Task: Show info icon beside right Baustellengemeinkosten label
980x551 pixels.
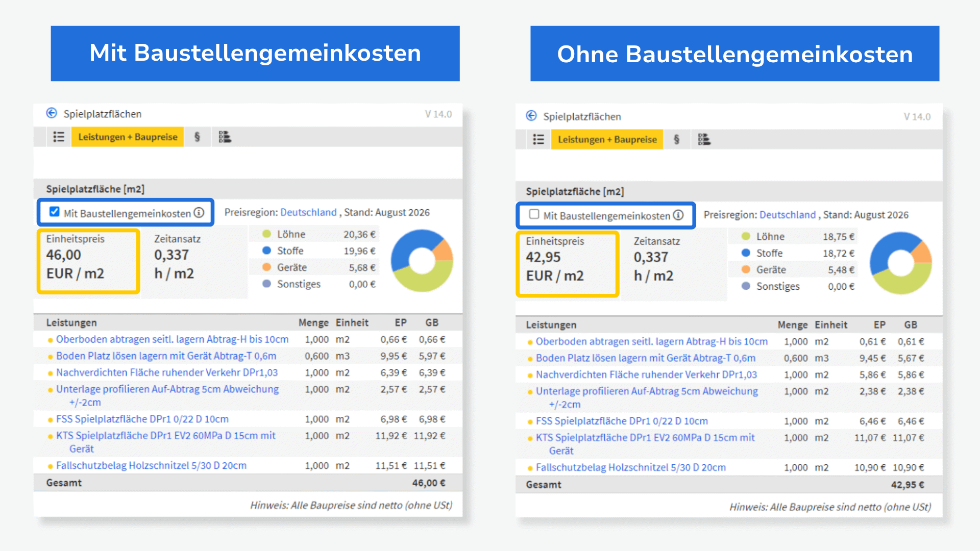Action: (678, 215)
